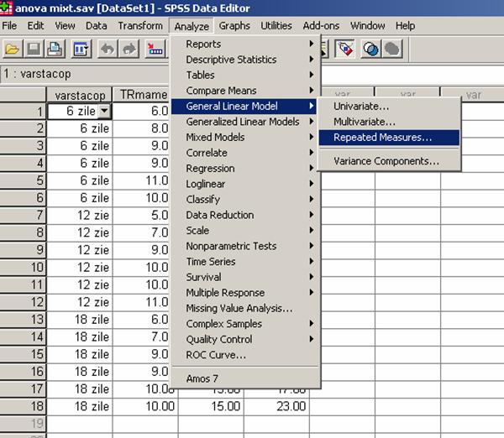Toggle Value Labels tag icon

345,50
